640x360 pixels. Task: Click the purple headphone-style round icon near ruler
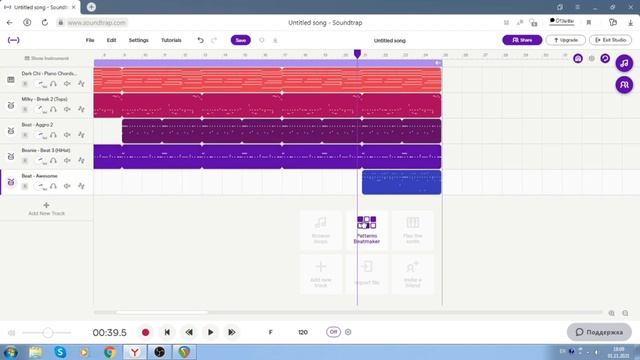coord(578,58)
